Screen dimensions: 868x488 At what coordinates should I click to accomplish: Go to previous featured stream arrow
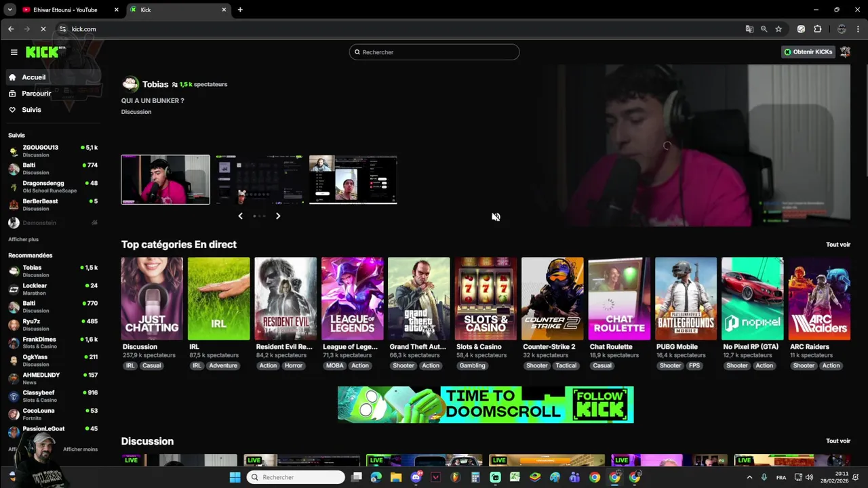click(x=240, y=216)
